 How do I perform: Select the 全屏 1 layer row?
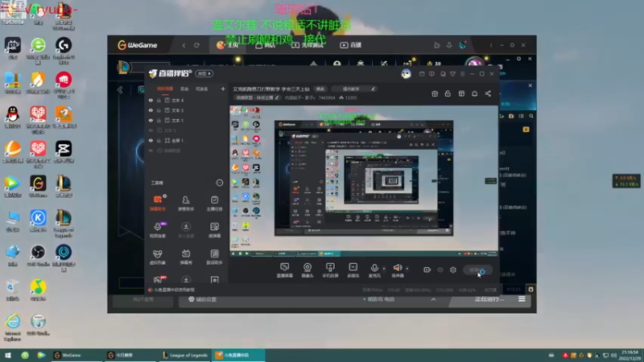(187, 140)
